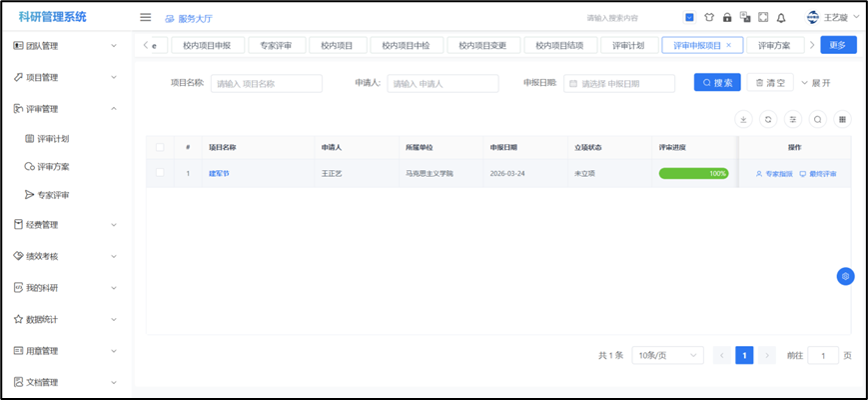The height and width of the screenshot is (400, 868).
Task: Switch to the 评审计划 tab
Action: [x=628, y=45]
